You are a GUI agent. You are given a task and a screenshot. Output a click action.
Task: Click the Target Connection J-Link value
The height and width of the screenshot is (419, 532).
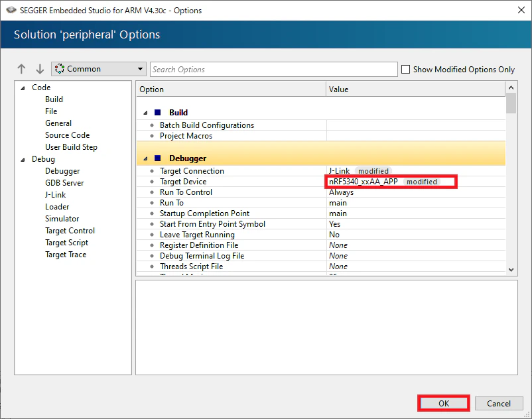pos(339,171)
